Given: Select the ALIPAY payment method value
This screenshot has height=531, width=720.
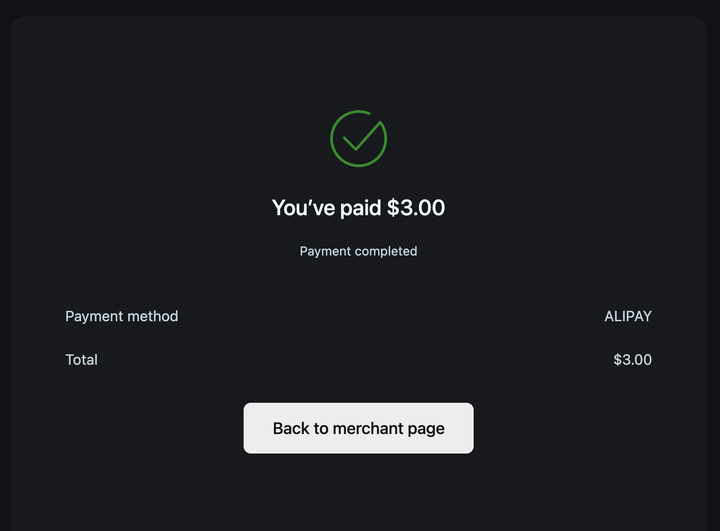Looking at the screenshot, I should tap(628, 316).
